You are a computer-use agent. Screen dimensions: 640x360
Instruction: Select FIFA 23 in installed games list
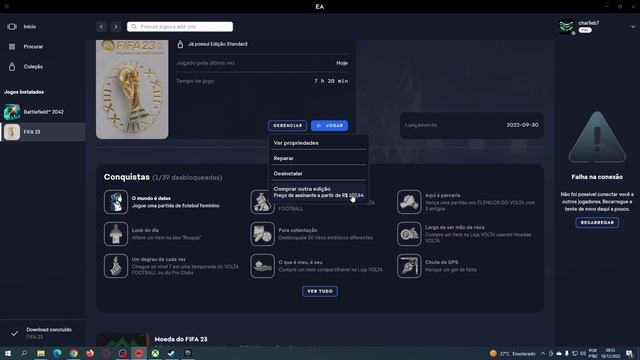click(42, 132)
